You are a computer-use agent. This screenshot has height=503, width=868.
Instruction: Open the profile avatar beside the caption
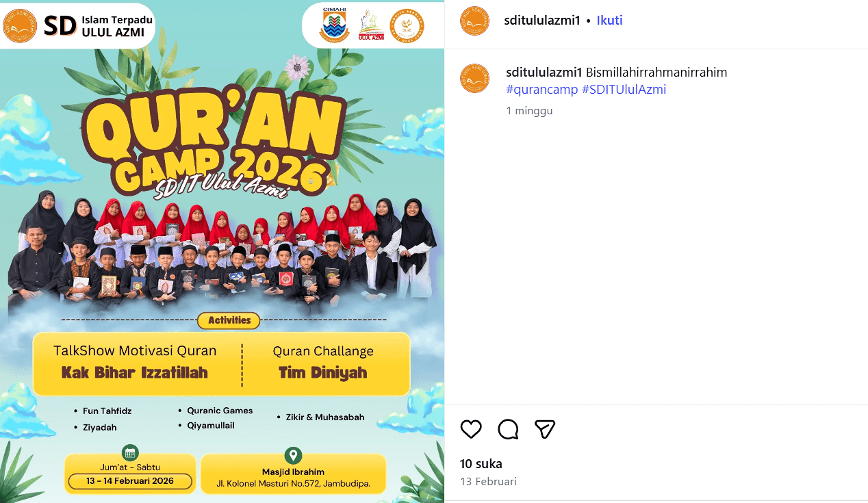tap(474, 78)
